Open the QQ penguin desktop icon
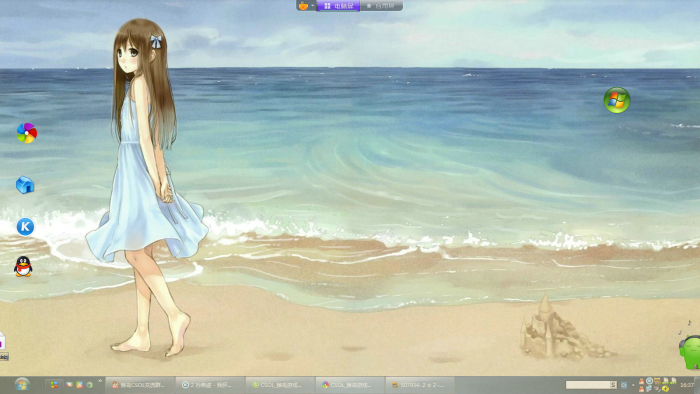The width and height of the screenshot is (700, 394). [23, 266]
